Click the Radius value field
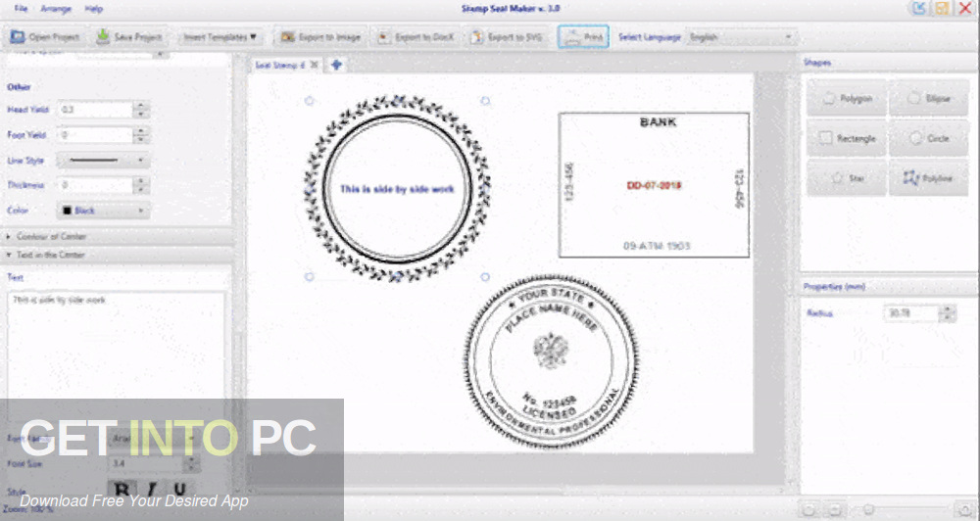 tap(911, 313)
